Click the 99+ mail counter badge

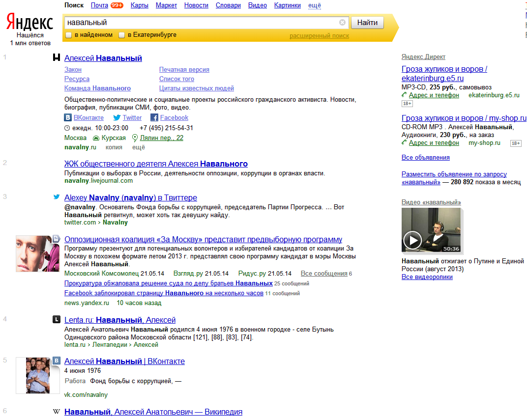pos(117,5)
